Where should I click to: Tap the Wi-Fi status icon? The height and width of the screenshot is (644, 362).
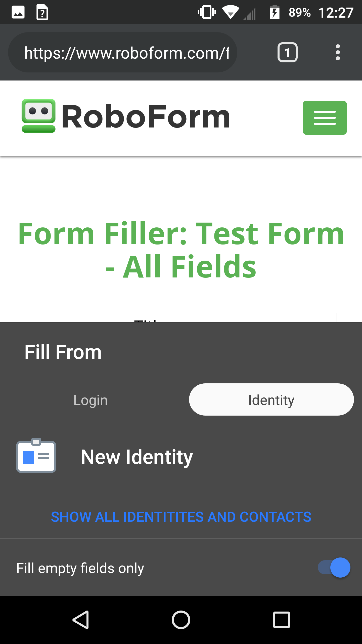pos(230,12)
